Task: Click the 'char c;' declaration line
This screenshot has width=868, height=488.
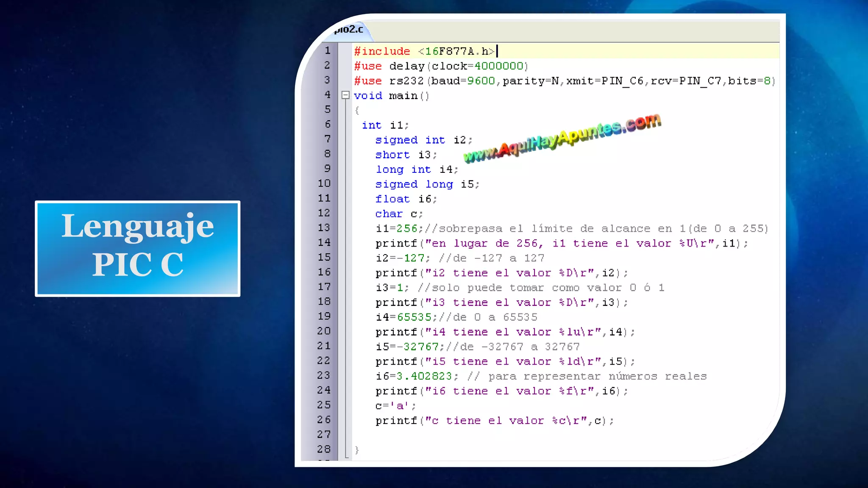Action: coord(398,214)
